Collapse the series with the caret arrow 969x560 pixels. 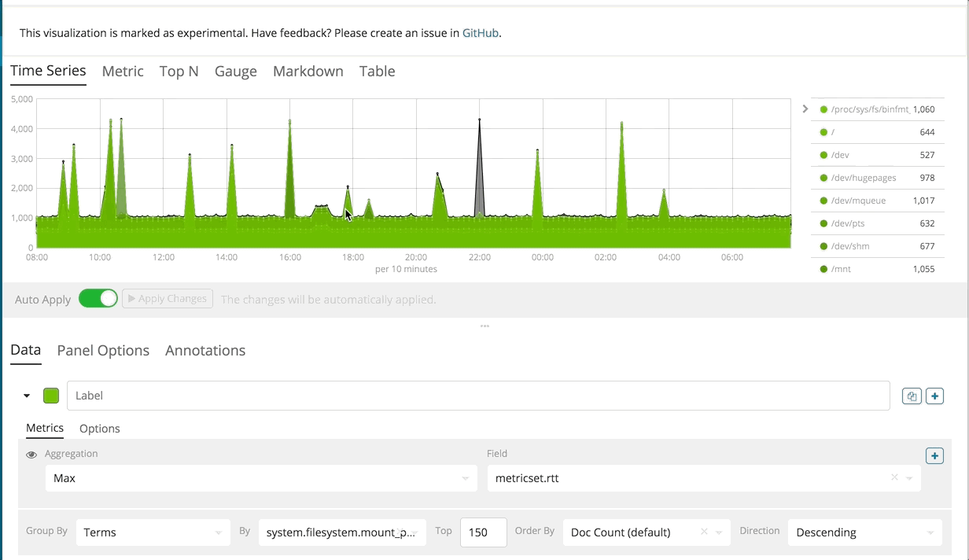pyautogui.click(x=27, y=396)
